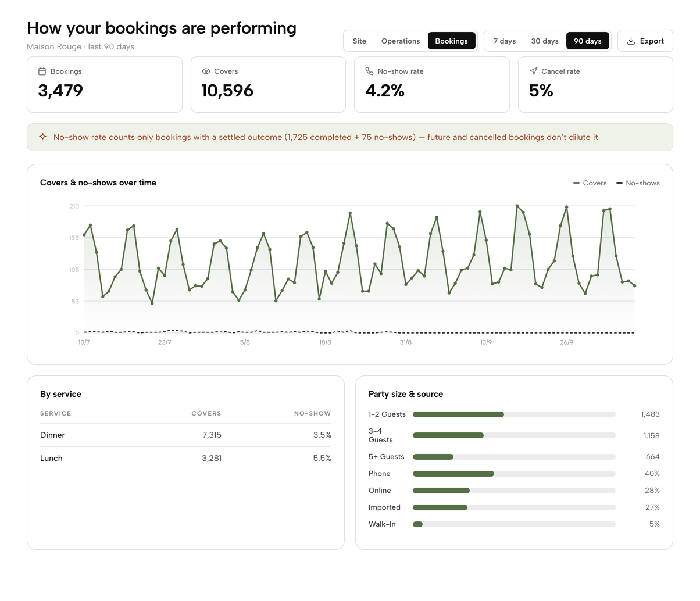Screen dimensions: 700x601
Task: Click the Online source bar
Action: pos(514,491)
